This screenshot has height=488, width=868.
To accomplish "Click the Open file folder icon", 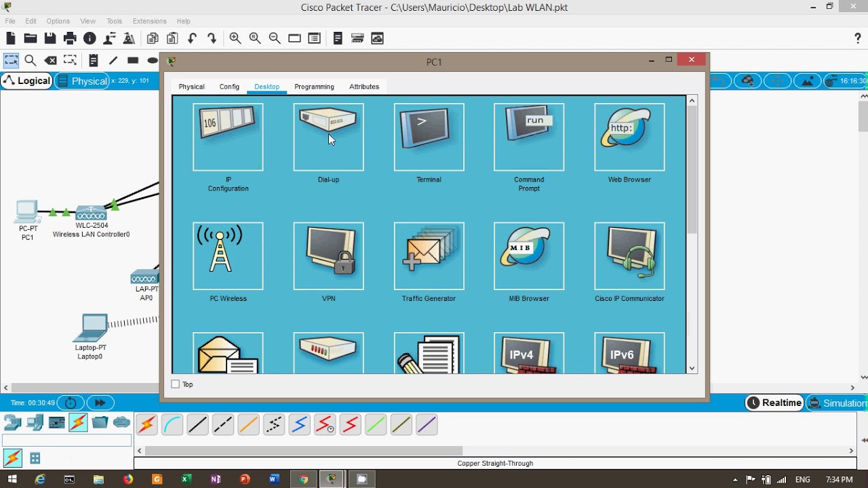I will (x=31, y=39).
